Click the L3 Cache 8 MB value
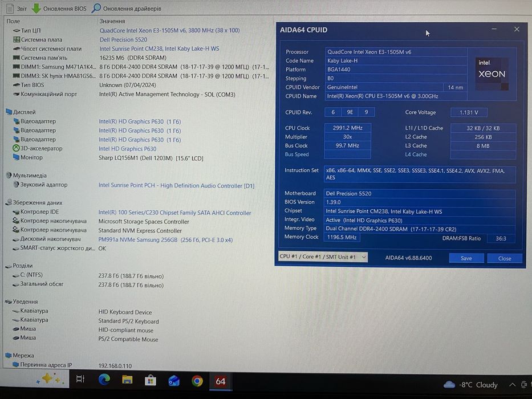The image size is (532, 399). [483, 146]
